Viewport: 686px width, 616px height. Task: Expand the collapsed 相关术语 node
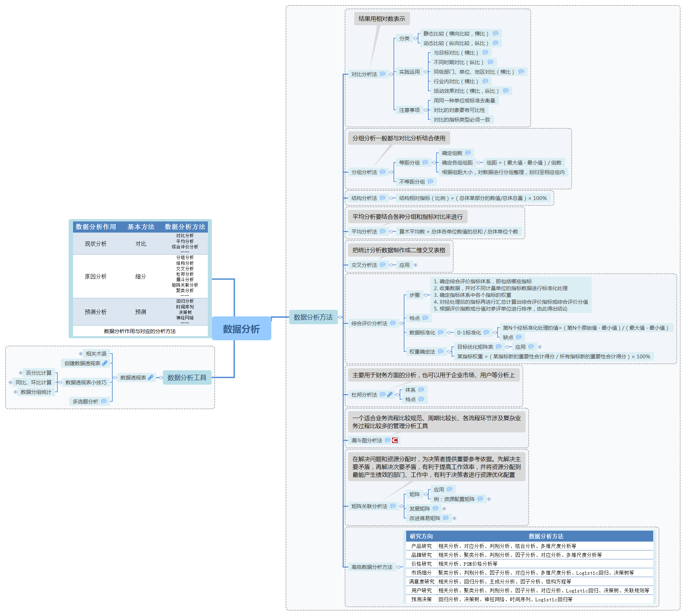pos(81,354)
